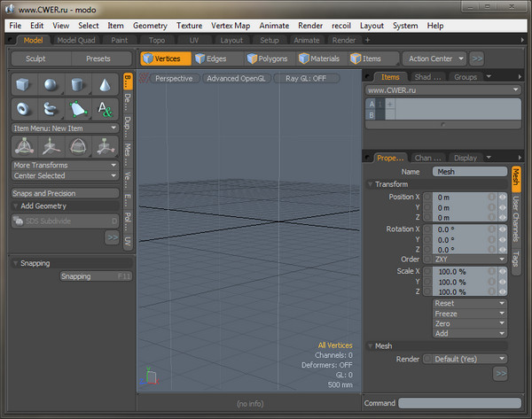
Task: Select the Cylinder primitive tool
Action: pyautogui.click(x=78, y=85)
